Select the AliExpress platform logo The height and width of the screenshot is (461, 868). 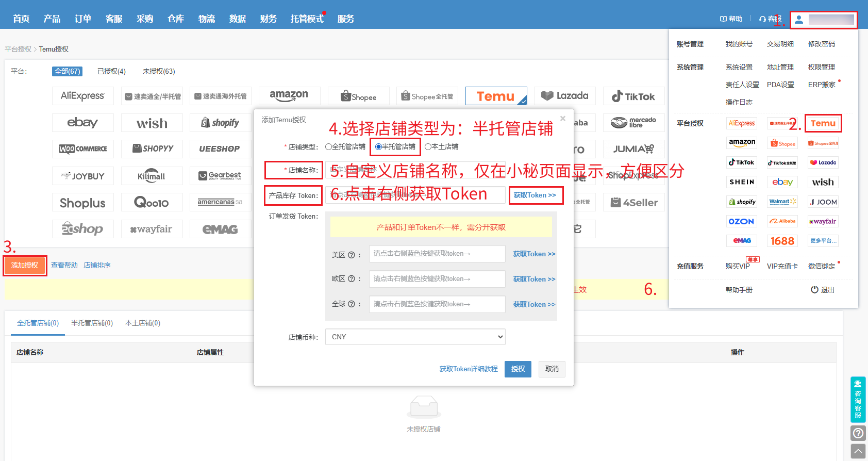(x=82, y=96)
